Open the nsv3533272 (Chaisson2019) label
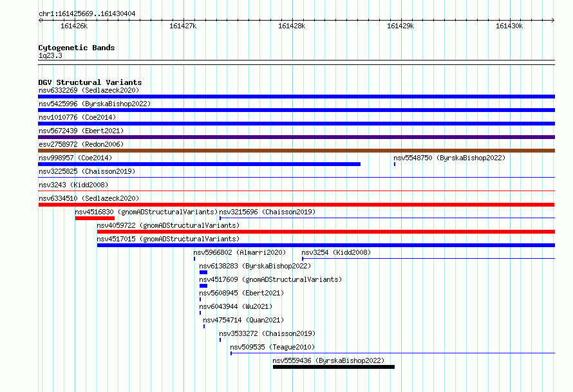Viewport: 573px width, 392px height. 267,333
